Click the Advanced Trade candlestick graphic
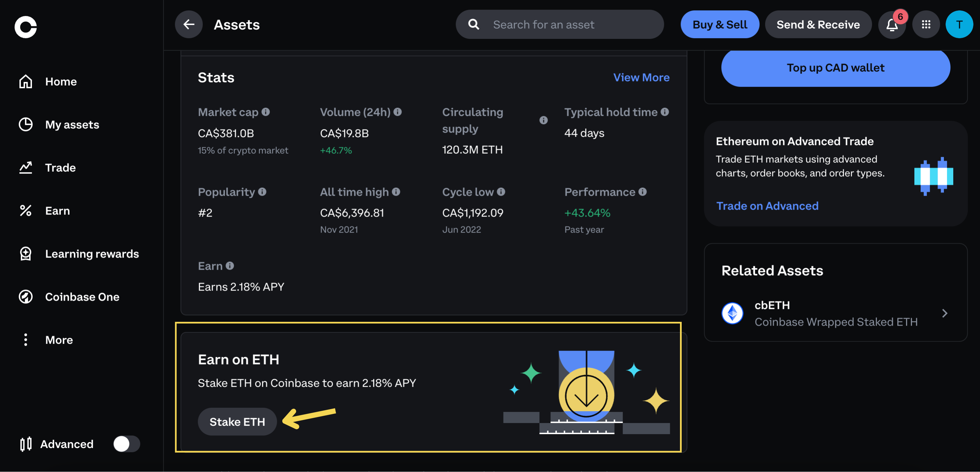This screenshot has height=472, width=980. click(933, 176)
